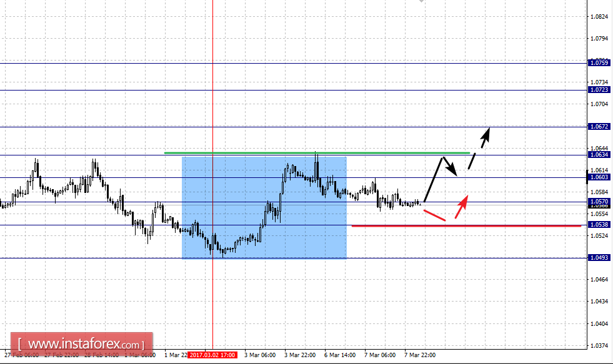This screenshot has height=364, width=613.
Task: Click the 1 Mar 06:00 time label
Action: point(140,355)
